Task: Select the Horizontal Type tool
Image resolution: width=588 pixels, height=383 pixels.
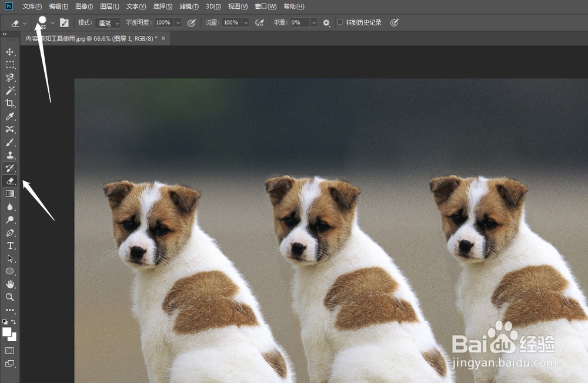Action: tap(10, 245)
